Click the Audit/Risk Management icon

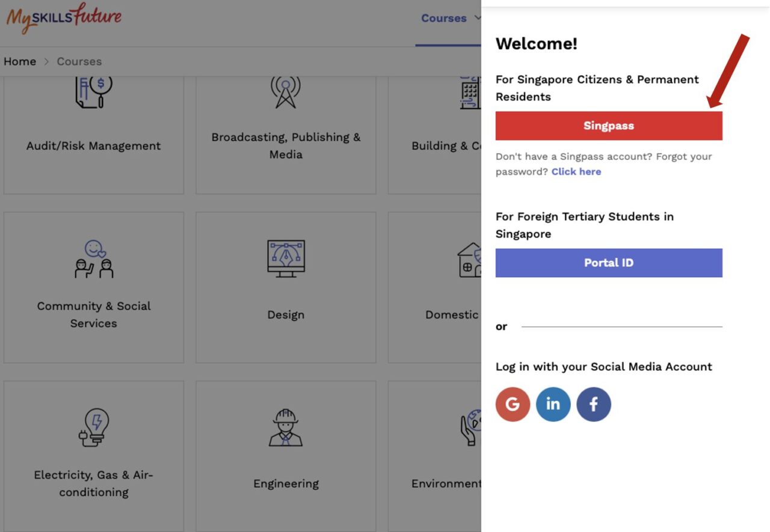[94, 92]
